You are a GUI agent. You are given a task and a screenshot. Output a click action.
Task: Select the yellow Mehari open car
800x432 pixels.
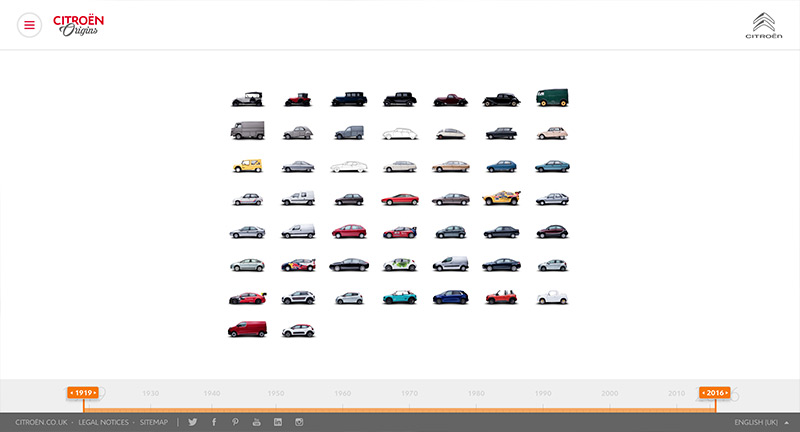pyautogui.click(x=247, y=166)
